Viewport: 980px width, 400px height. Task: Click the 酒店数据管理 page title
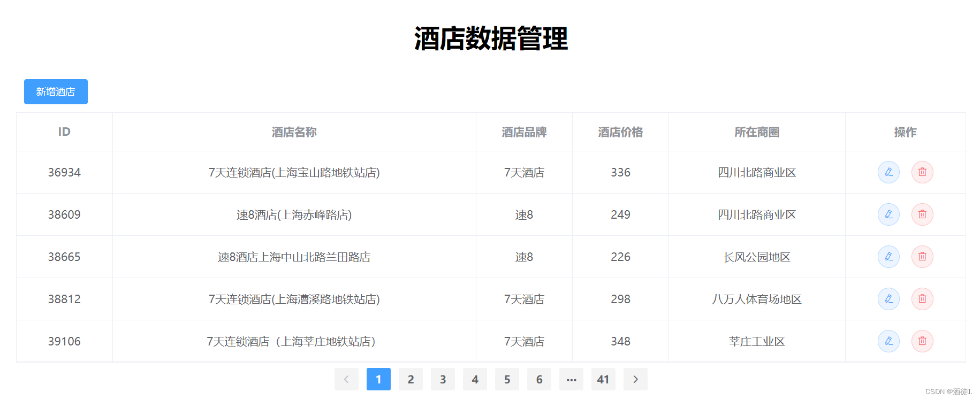coord(491,39)
